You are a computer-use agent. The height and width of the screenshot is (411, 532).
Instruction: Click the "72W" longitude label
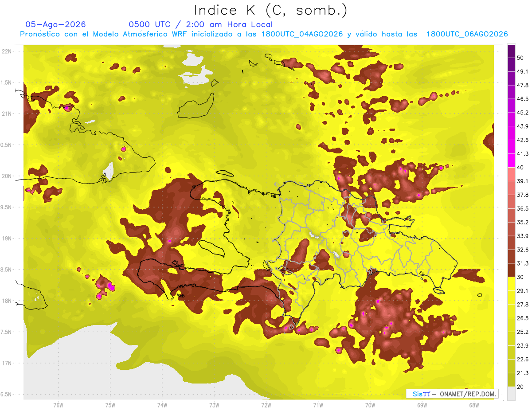point(266,405)
